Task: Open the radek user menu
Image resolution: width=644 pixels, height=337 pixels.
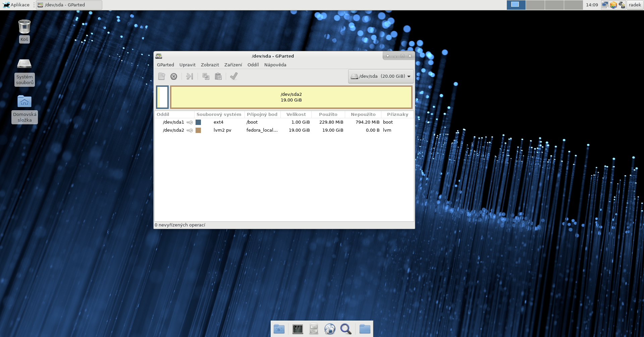Action: coord(635,5)
